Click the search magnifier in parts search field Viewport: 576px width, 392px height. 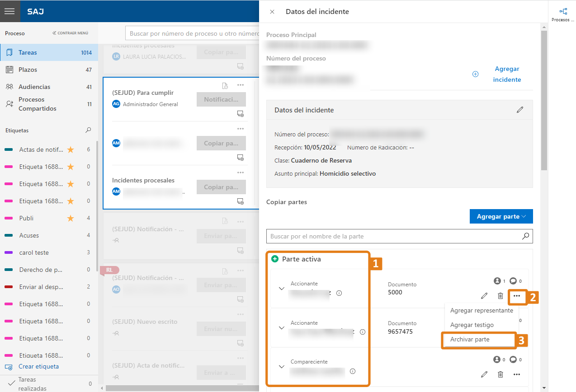coord(525,236)
